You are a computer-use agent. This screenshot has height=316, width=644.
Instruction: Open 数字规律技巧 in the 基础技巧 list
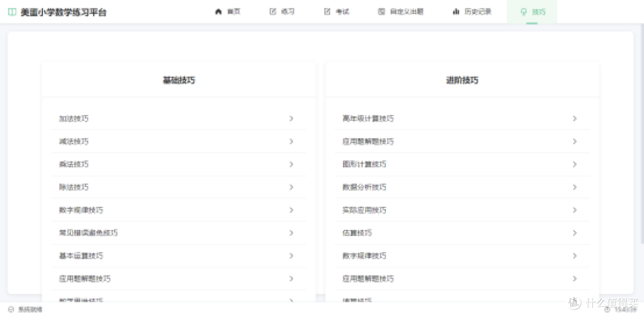pyautogui.click(x=179, y=210)
